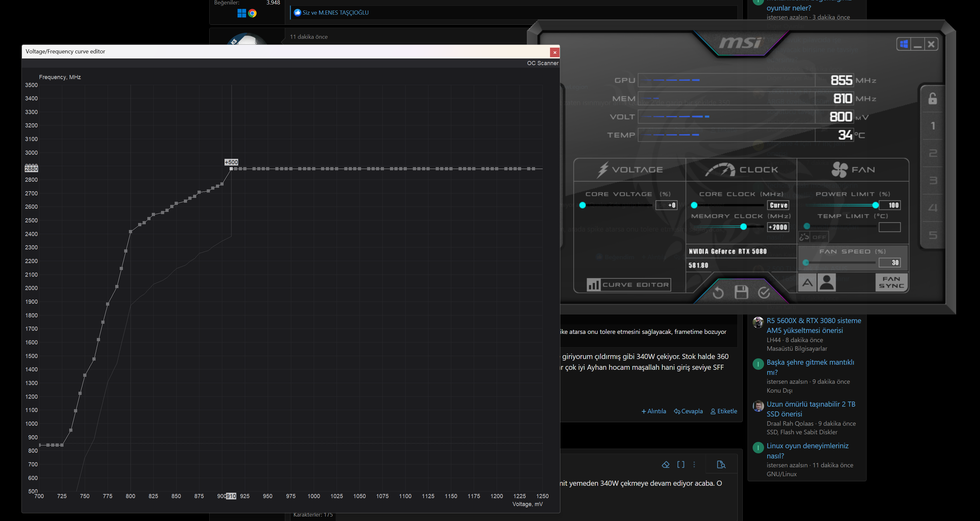Select Afterburner profile slot 2

click(933, 153)
